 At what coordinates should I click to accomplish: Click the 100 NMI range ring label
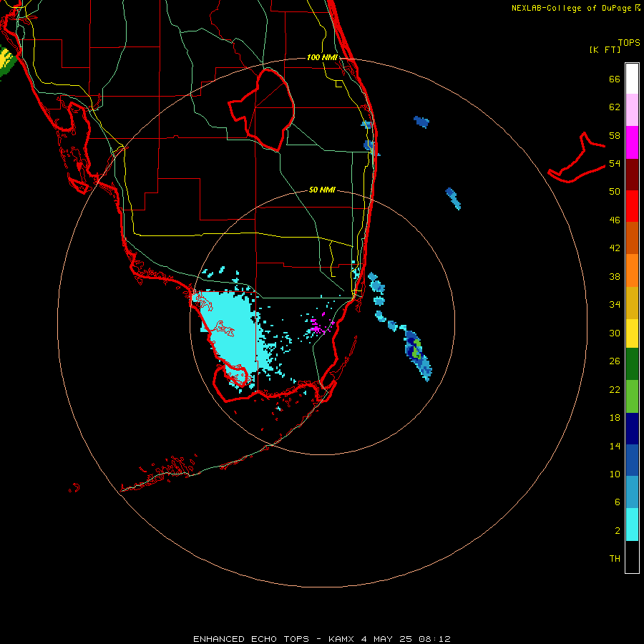click(x=322, y=57)
